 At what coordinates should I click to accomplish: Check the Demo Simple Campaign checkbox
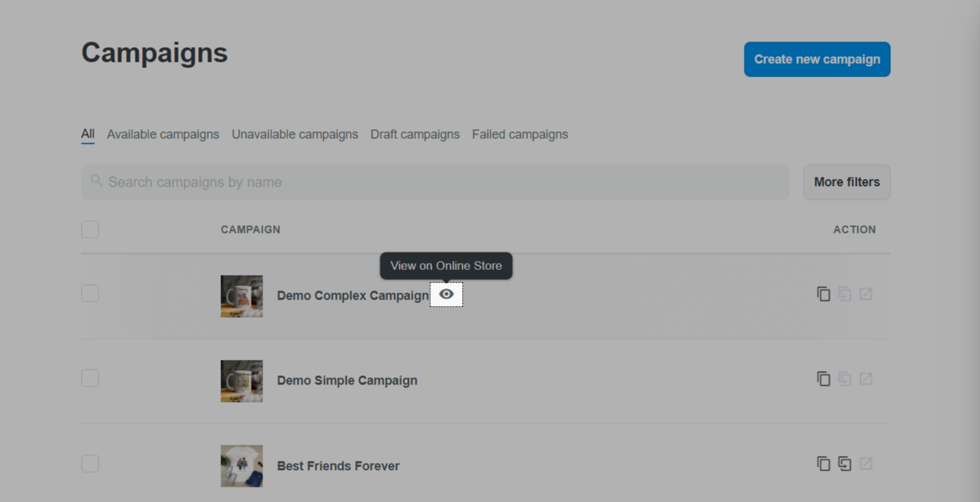click(90, 378)
